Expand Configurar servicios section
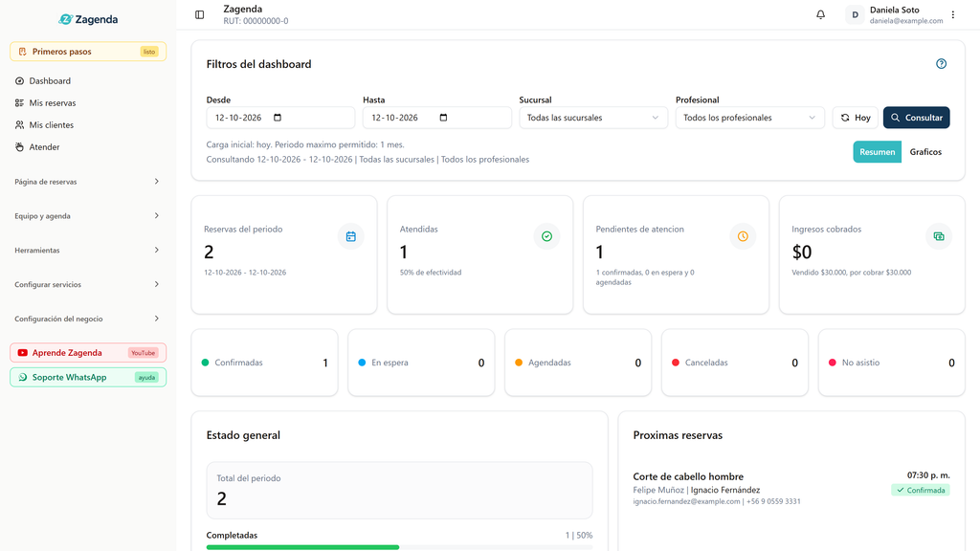Screen dimensions: 980x551 click(x=87, y=284)
